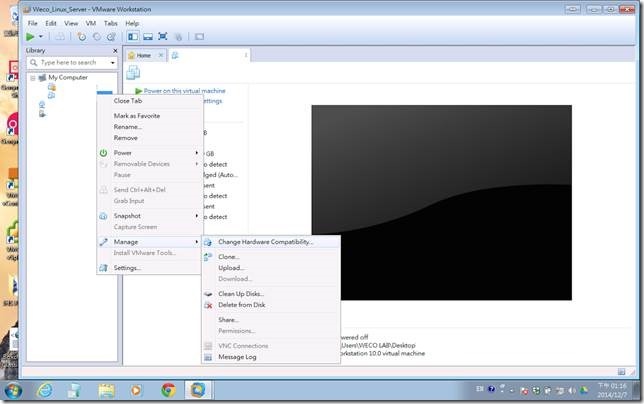Click the Power menu item's green icon
Image resolution: width=644 pixels, height=404 pixels.
tap(104, 153)
